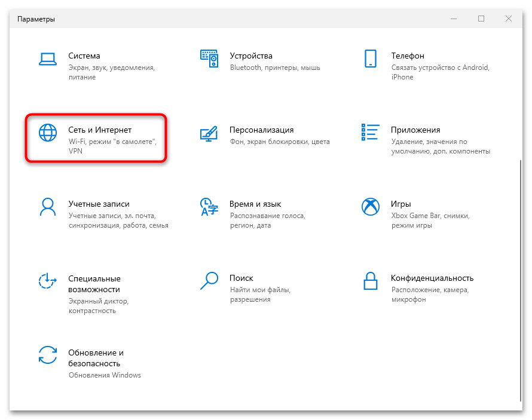The image size is (532, 420).
Task: Open the Персонализация category title
Action: click(x=262, y=130)
